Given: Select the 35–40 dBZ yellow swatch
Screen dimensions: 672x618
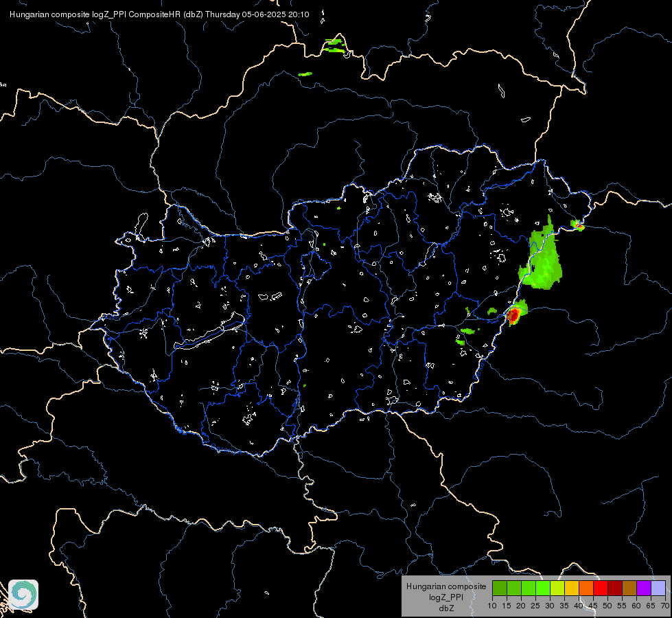Looking at the screenshot, I should 572,588.
